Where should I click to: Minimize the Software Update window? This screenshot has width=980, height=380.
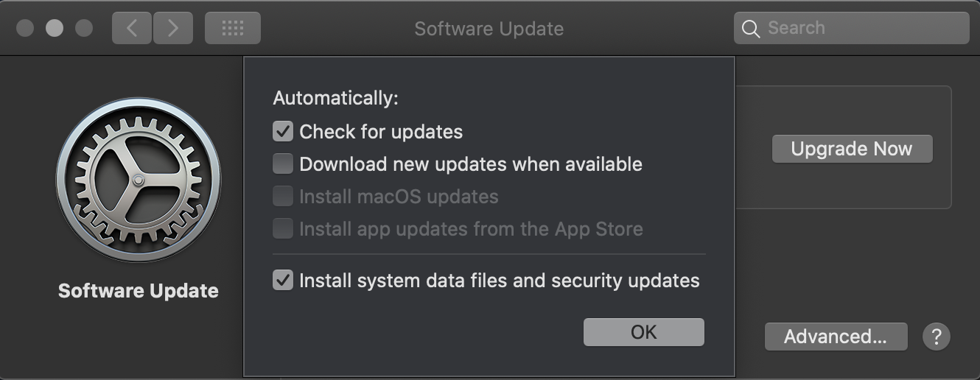tap(55, 29)
